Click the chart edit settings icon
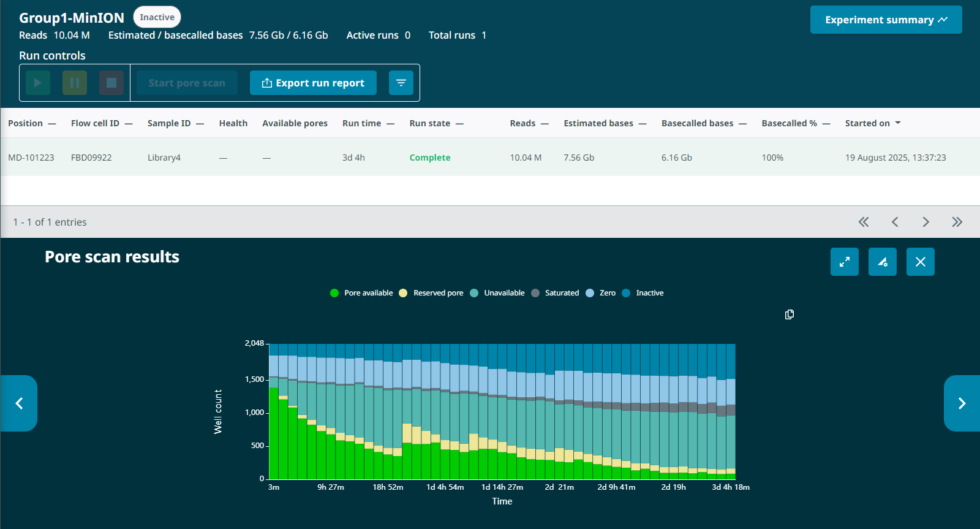Viewport: 980px width, 529px height. tap(882, 262)
